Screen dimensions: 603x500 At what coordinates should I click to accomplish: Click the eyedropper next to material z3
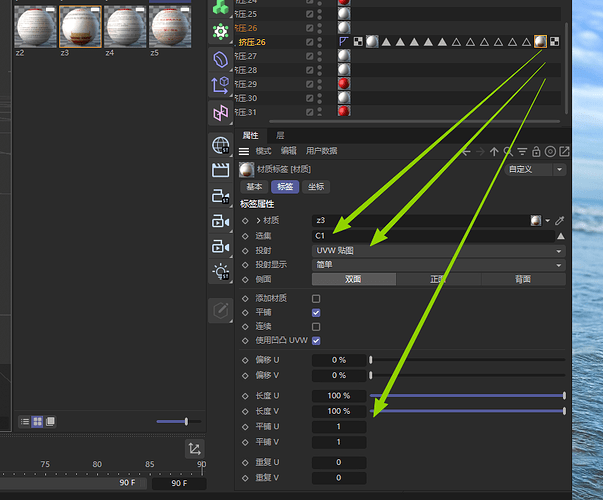(x=560, y=220)
